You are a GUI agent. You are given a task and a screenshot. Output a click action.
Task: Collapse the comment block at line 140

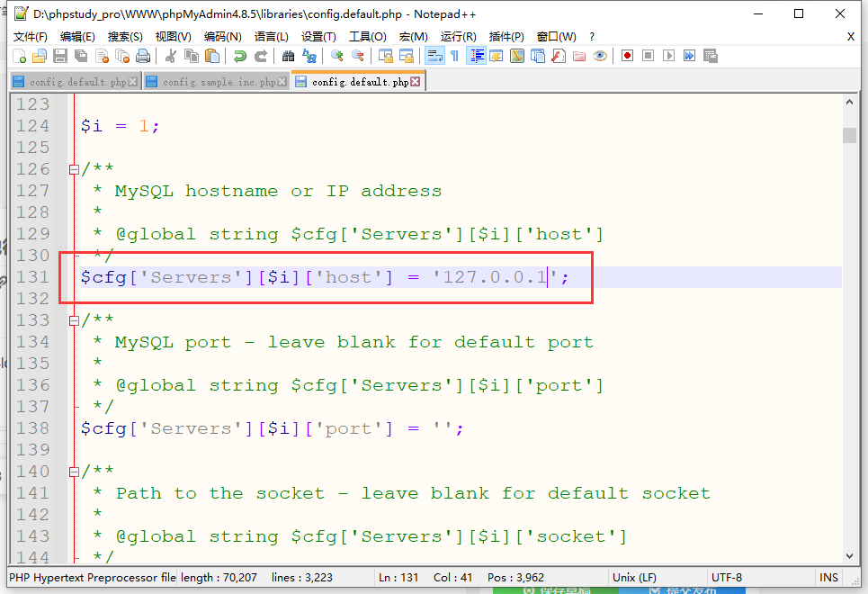click(74, 472)
